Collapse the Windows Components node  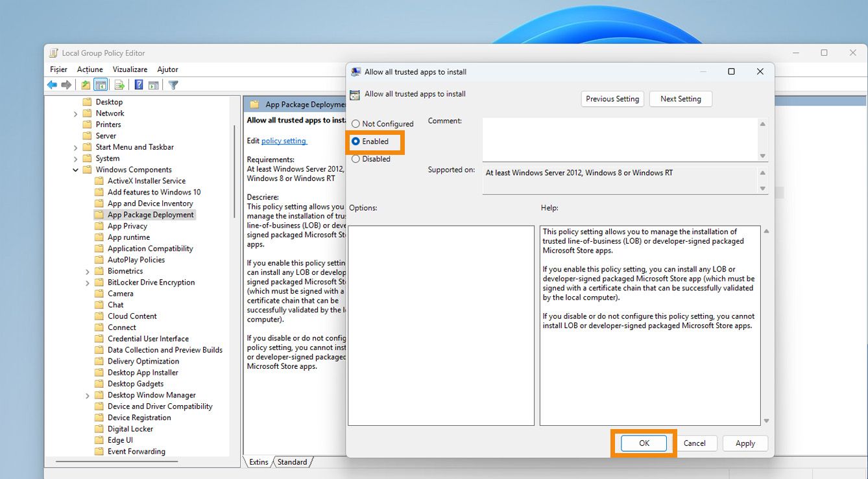pos(76,170)
